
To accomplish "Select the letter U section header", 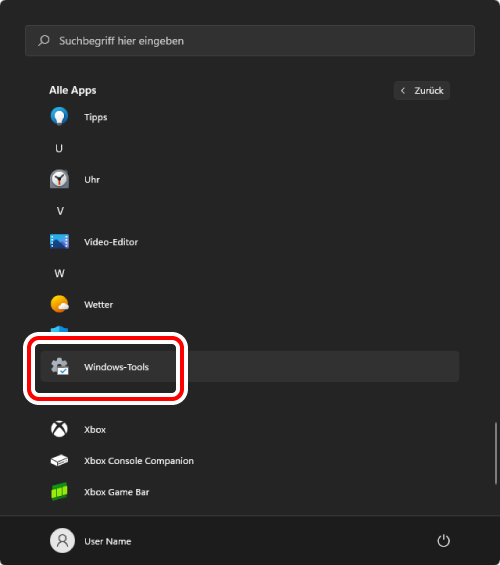I will 59,148.
